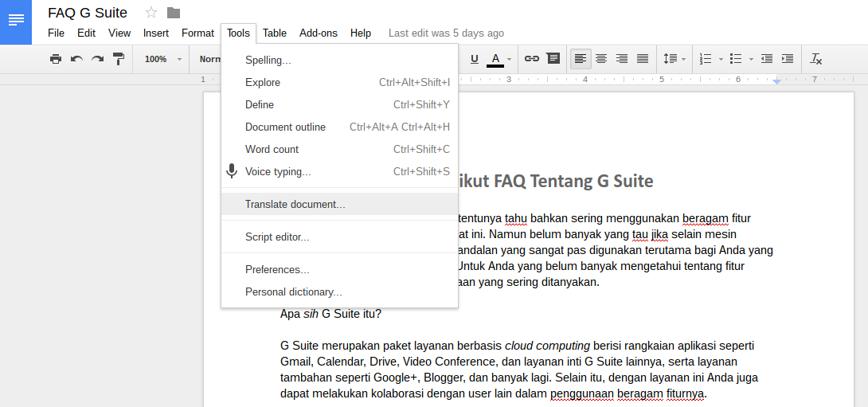Image resolution: width=868 pixels, height=407 pixels.
Task: Toggle center text alignment
Action: tap(601, 59)
